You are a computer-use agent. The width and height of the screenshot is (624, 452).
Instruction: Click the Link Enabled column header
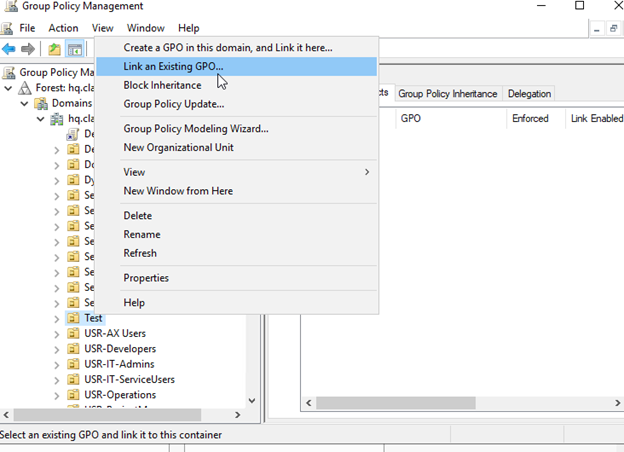tap(596, 118)
